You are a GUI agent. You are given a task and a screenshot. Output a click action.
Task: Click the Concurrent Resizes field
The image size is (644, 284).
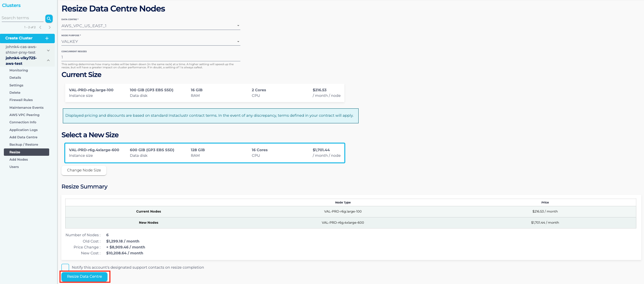click(151, 57)
